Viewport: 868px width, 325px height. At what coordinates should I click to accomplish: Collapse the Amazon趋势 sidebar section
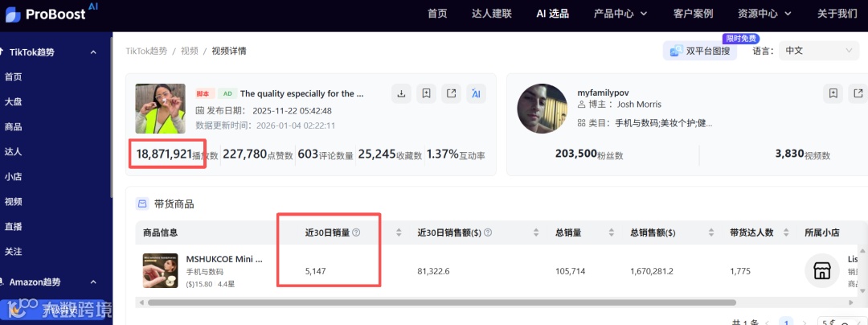[93, 282]
